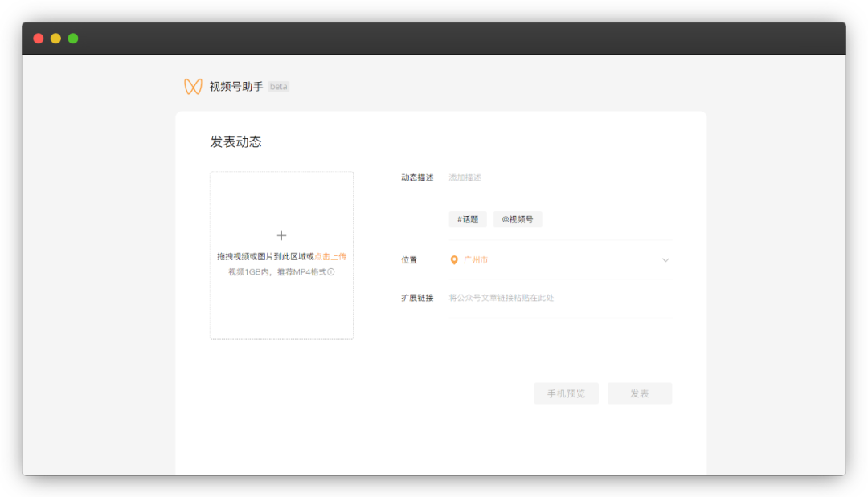This screenshot has width=868, height=497.
Task: Click the 发表动态 page heading
Action: click(x=235, y=142)
